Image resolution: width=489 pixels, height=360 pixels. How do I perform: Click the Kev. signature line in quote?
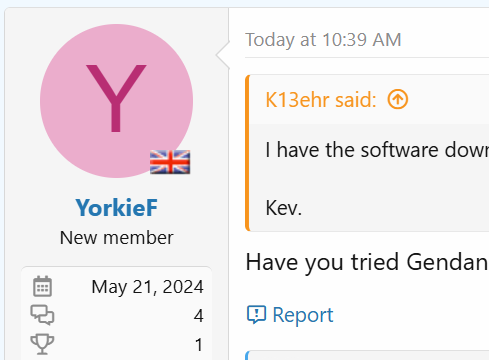pyautogui.click(x=284, y=208)
